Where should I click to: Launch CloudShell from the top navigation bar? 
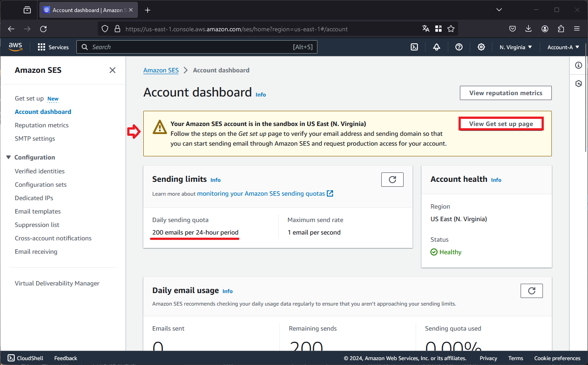[414, 47]
